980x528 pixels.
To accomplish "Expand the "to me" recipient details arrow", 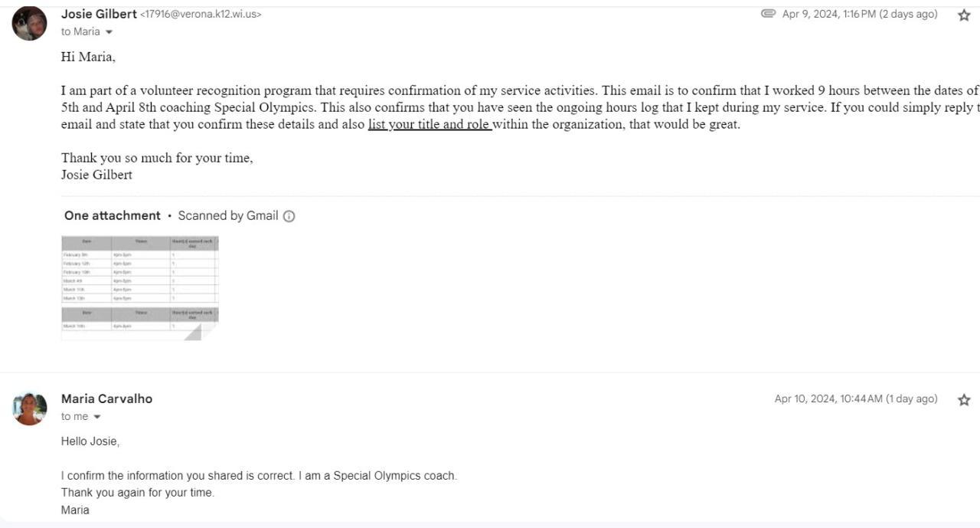I will [x=96, y=417].
